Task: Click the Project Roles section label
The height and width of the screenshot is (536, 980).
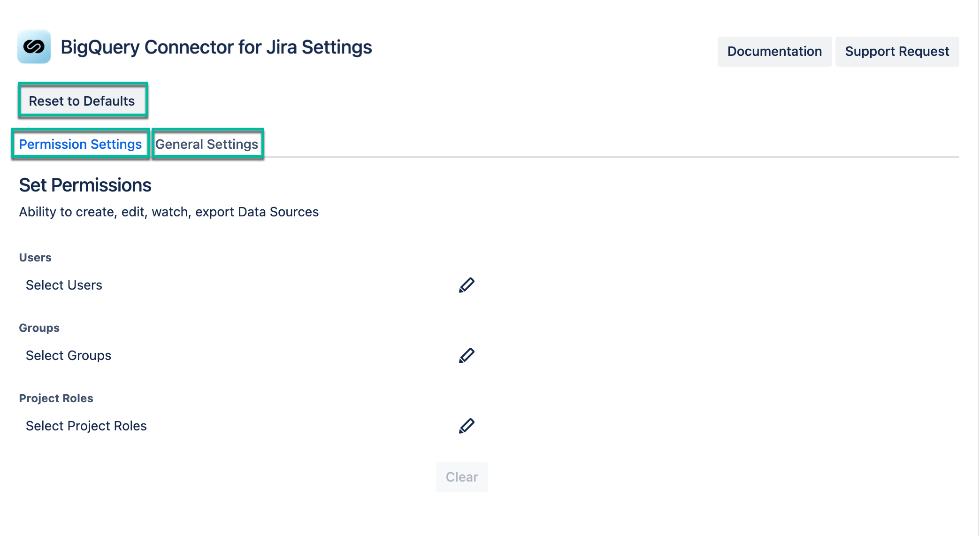Action: point(56,398)
